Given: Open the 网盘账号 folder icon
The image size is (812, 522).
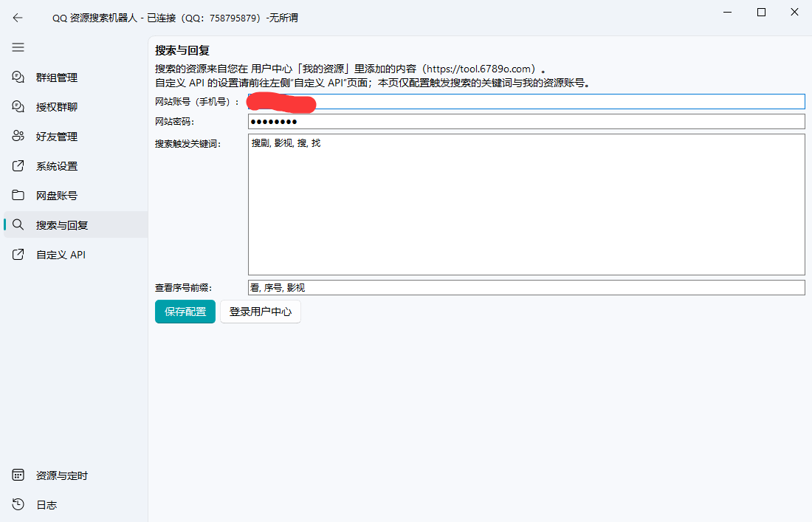Looking at the screenshot, I should tap(18, 195).
